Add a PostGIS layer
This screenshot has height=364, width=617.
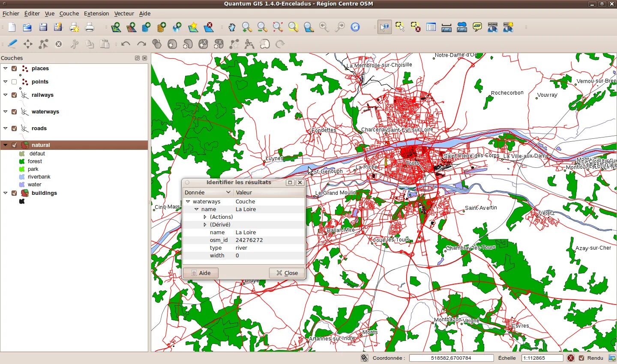(x=146, y=27)
